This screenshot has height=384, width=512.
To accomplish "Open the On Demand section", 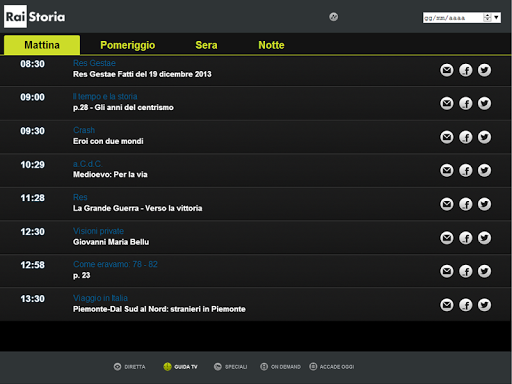I will (x=280, y=367).
